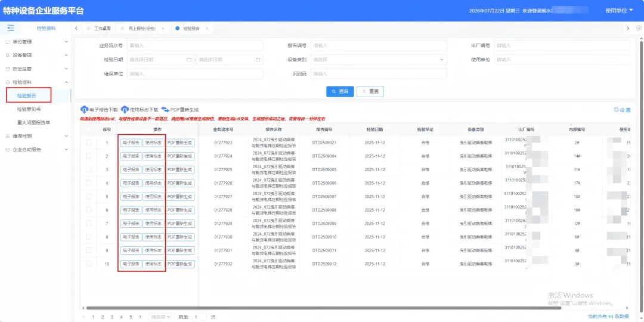Open calendar icon of end 检验日期 field
Image resolution: width=644 pixels, height=322 pixels.
coord(258,60)
